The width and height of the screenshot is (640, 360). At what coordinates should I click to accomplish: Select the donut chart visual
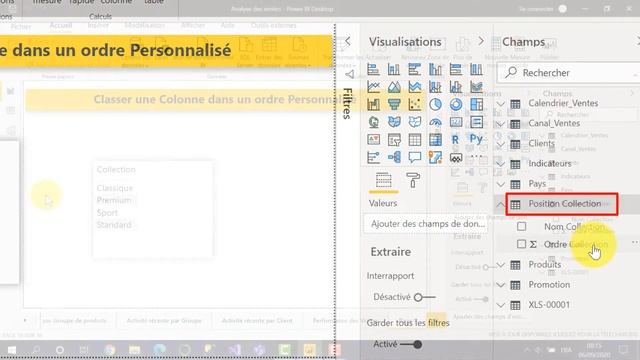point(456,104)
